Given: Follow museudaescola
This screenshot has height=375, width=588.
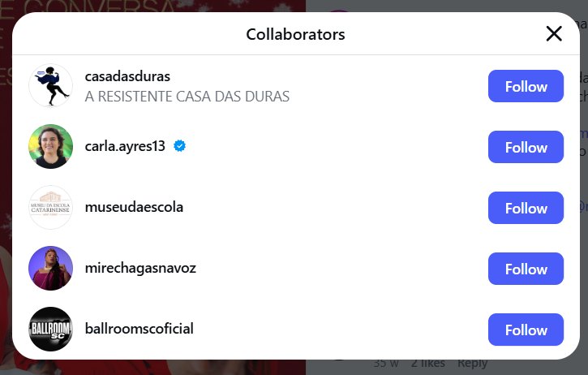Looking at the screenshot, I should [526, 208].
